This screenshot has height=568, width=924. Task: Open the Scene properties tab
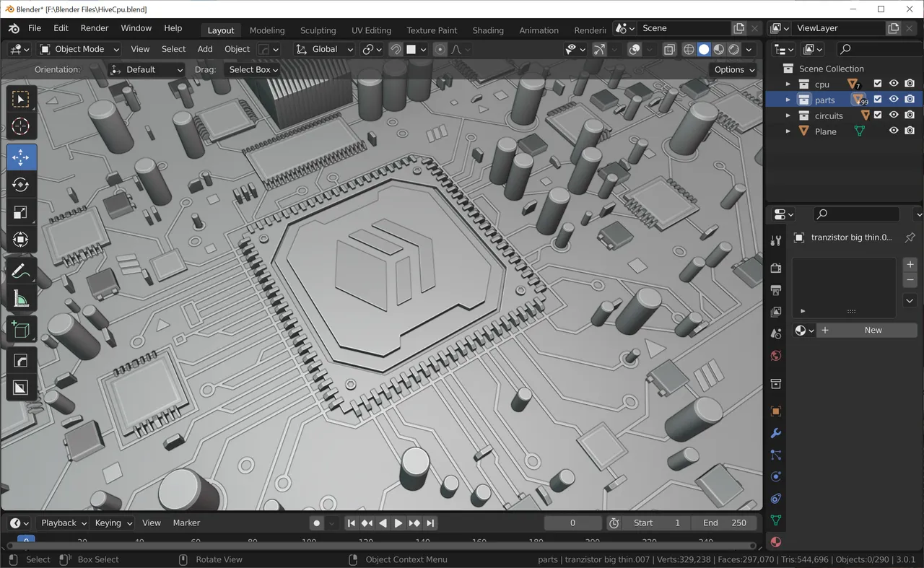coord(776,333)
